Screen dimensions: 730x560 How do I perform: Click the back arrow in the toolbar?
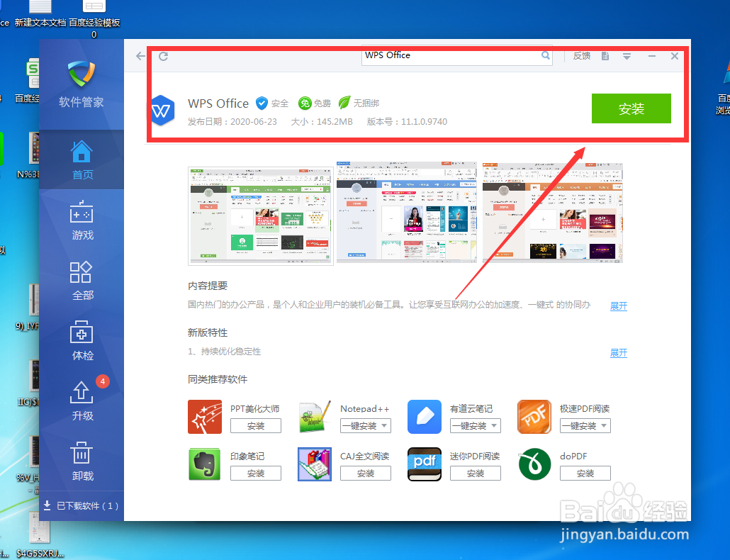point(140,56)
